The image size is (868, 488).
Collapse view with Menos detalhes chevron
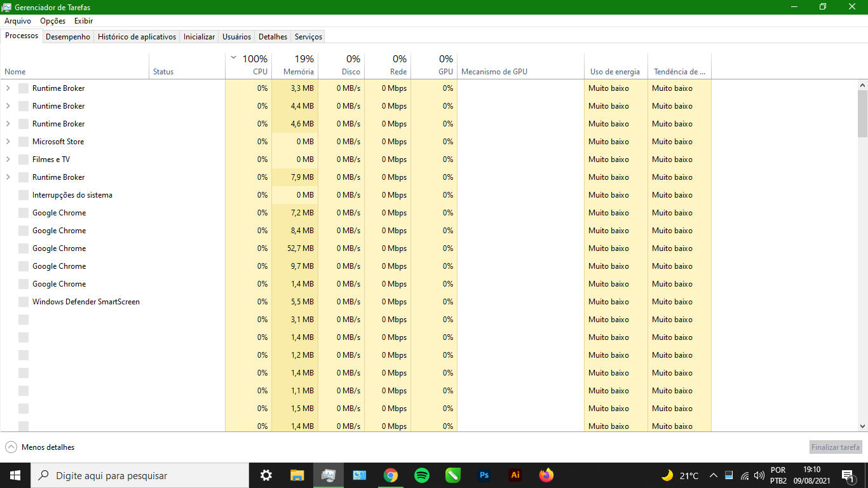11,447
